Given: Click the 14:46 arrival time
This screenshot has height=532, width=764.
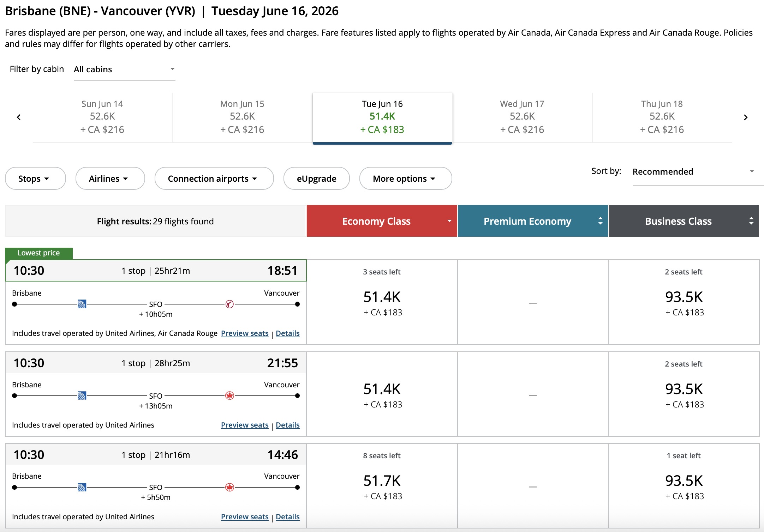Looking at the screenshot, I should point(282,455).
